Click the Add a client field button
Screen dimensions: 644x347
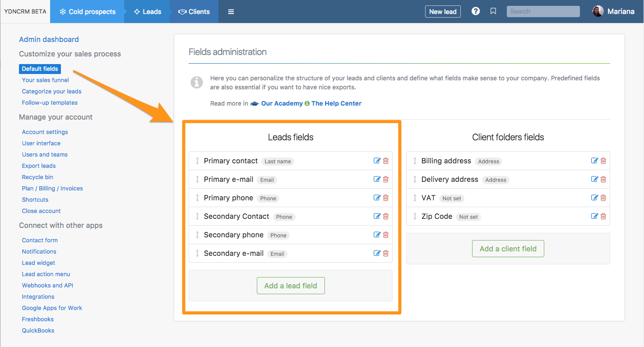(508, 249)
